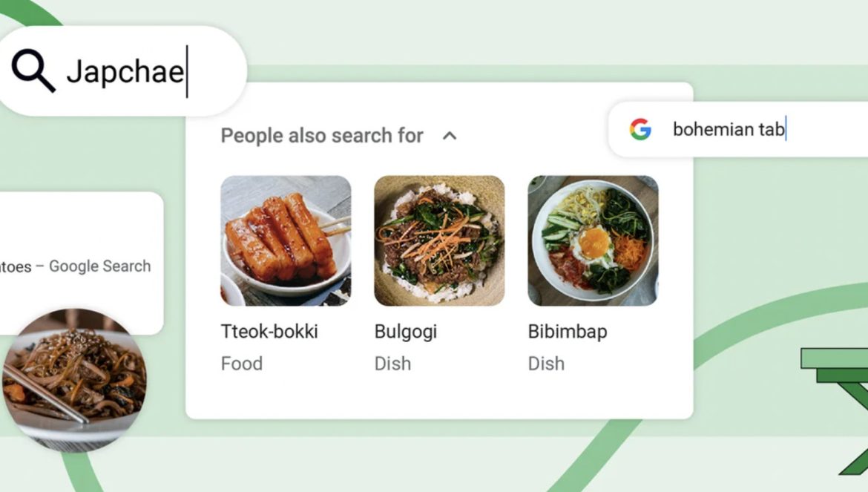Click the Tteok-bokki title link
Screen dimensions: 868x492
tap(269, 332)
